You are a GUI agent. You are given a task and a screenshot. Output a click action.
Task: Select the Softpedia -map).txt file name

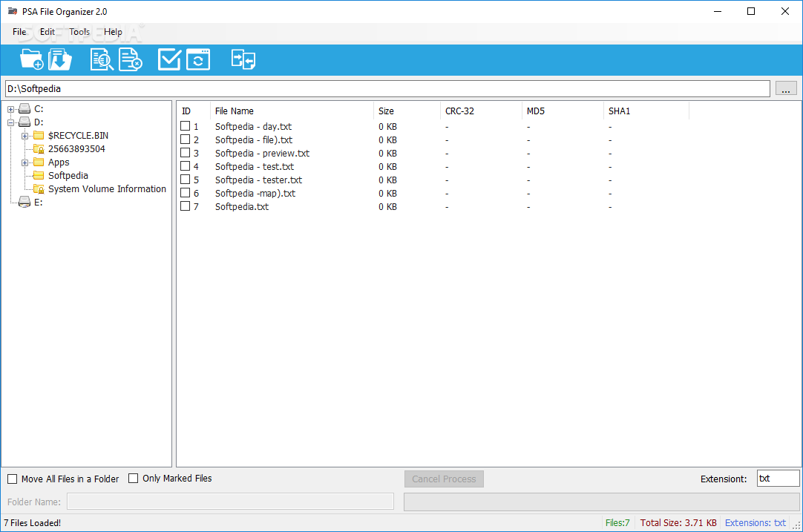[255, 193]
